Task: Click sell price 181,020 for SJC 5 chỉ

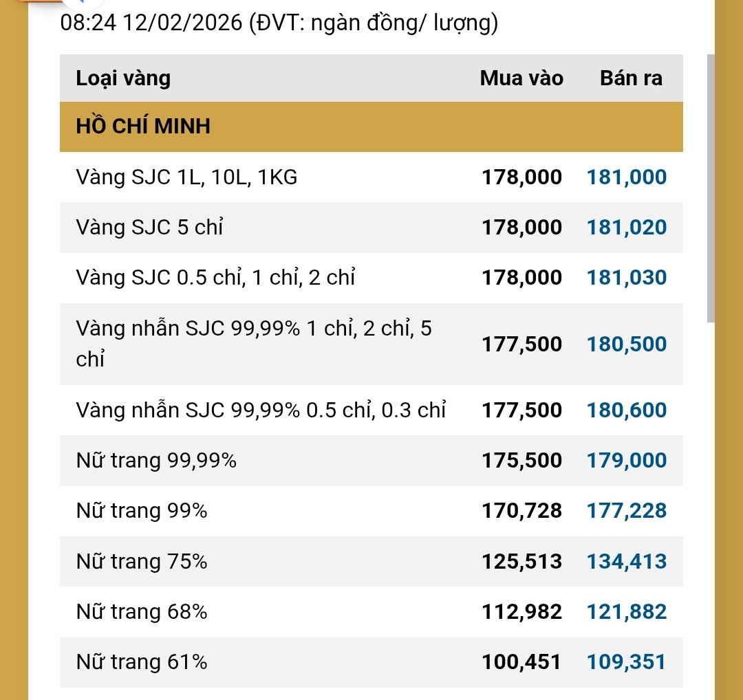Action: [626, 228]
